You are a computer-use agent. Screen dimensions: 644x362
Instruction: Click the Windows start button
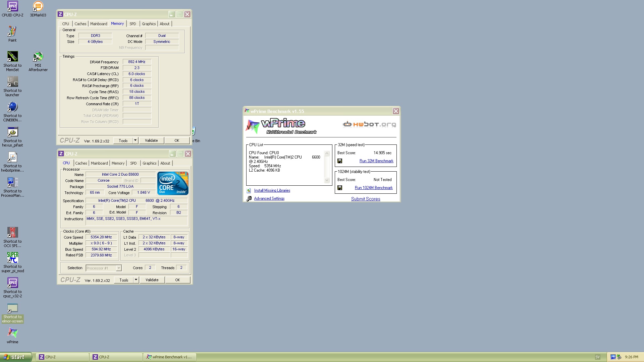pyautogui.click(x=16, y=357)
